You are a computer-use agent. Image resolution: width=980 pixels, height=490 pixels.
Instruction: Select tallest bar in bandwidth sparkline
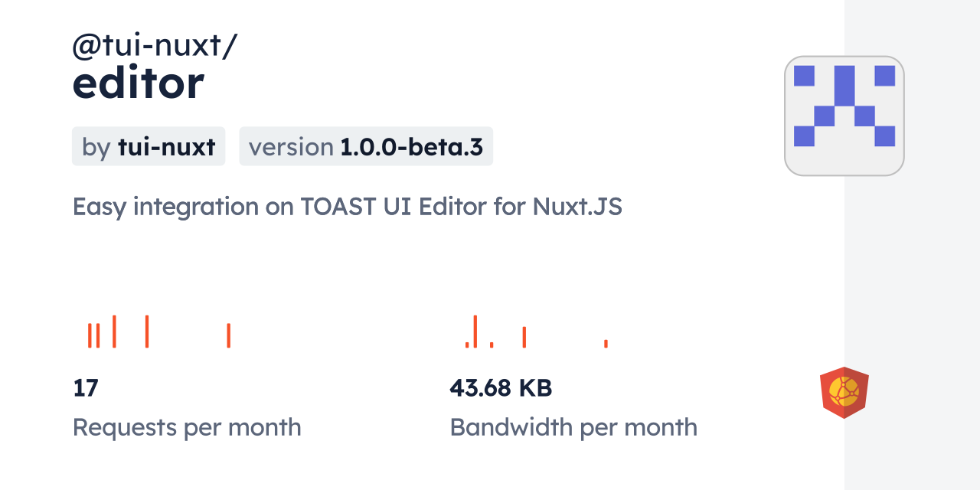475,332
